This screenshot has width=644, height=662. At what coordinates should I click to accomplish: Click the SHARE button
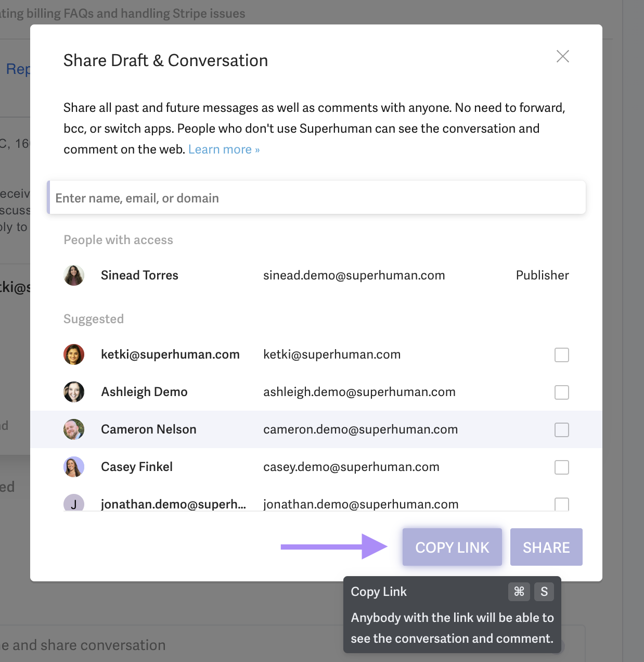[x=546, y=547]
